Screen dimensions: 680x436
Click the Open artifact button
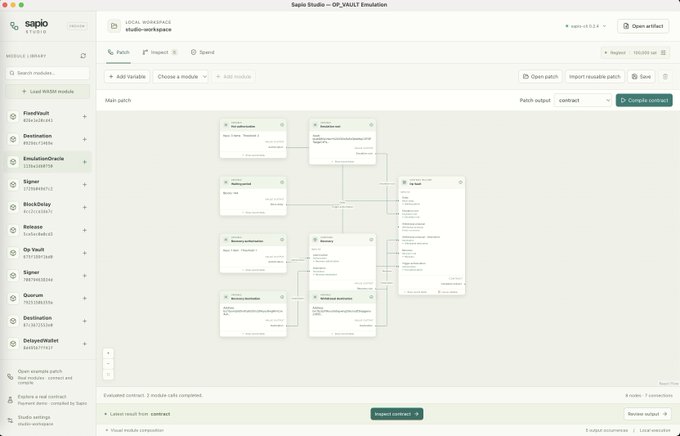643,26
